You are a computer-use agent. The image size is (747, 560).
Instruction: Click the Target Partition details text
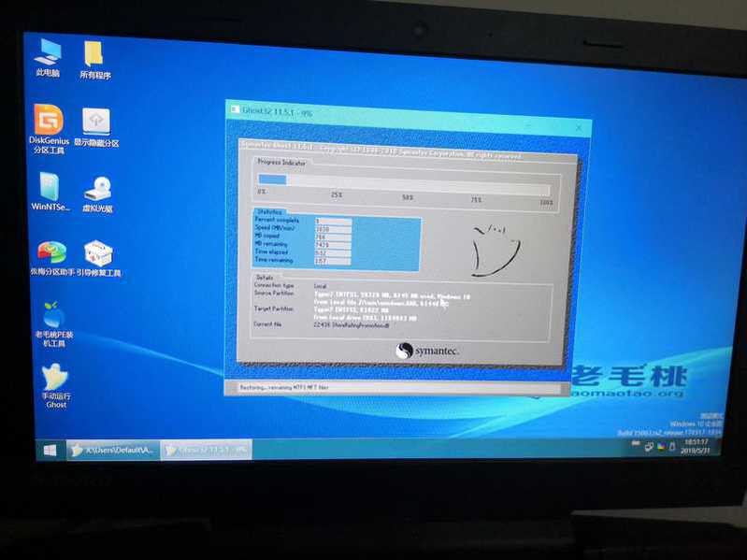point(366,314)
